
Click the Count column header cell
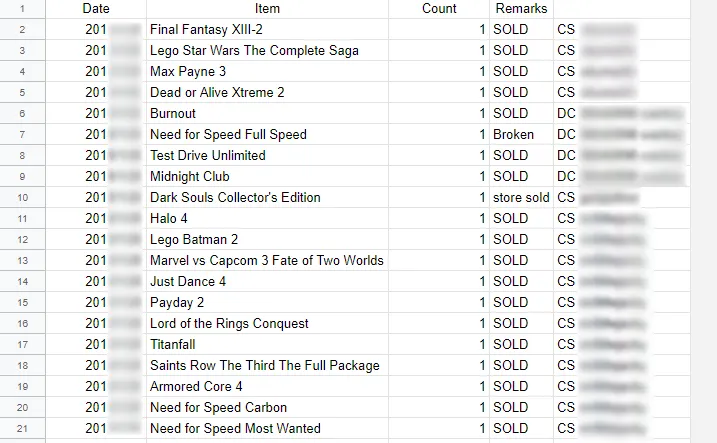[x=439, y=8]
